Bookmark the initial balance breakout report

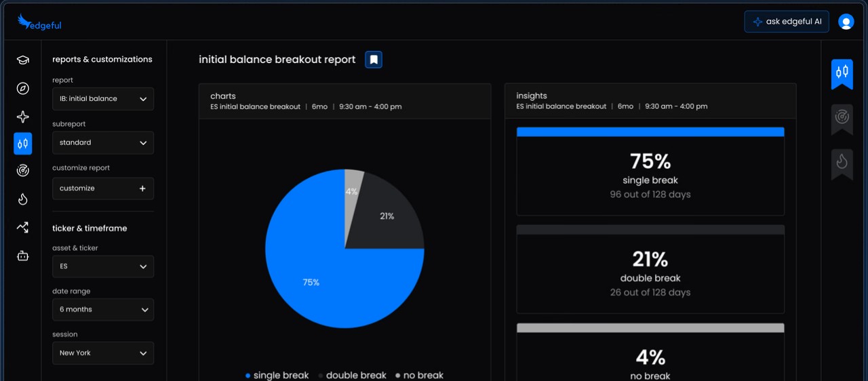pos(374,60)
